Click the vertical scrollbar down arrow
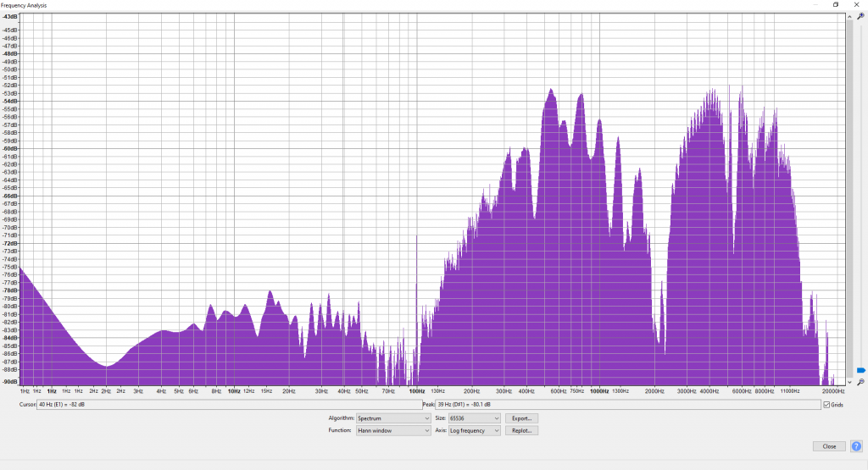The height and width of the screenshot is (470, 868). point(849,382)
